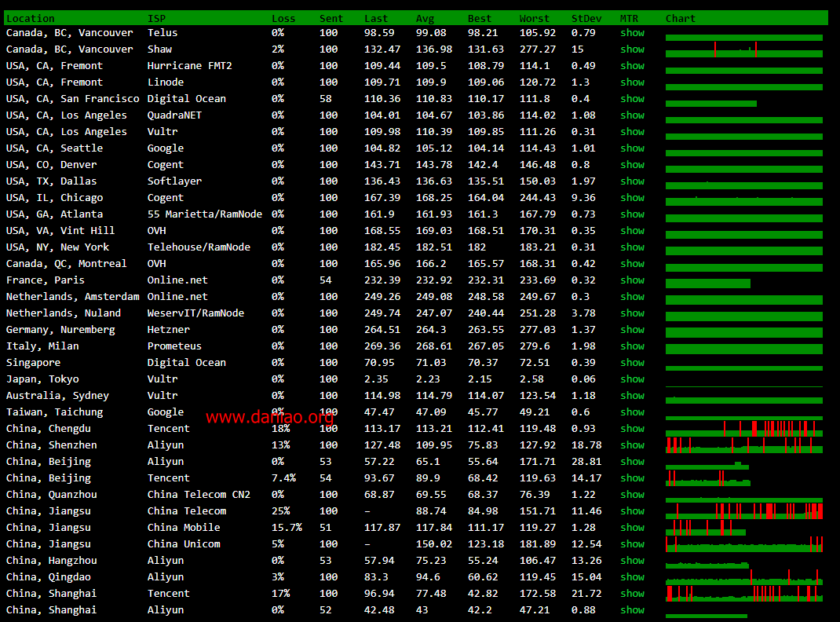The image size is (840, 622).
Task: Show MTR for Quanzhou China Telecom CN2
Action: pyautogui.click(x=632, y=495)
